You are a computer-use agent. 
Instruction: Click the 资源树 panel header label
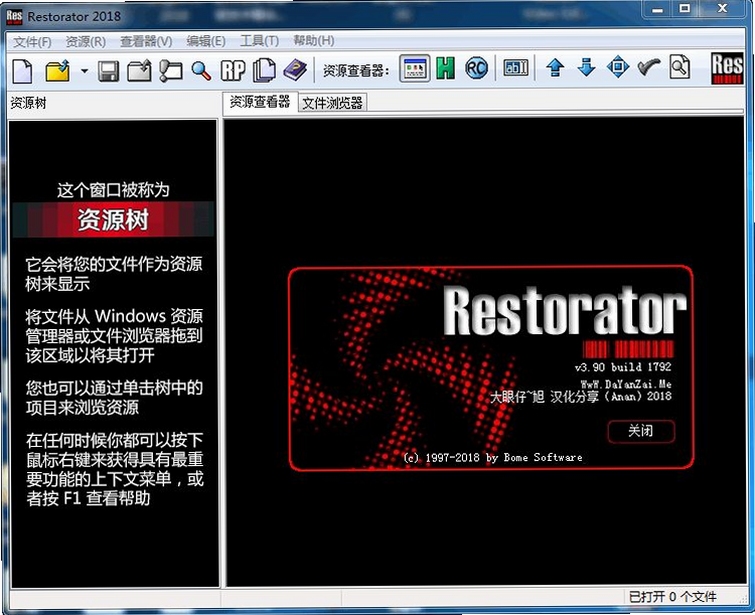28,103
